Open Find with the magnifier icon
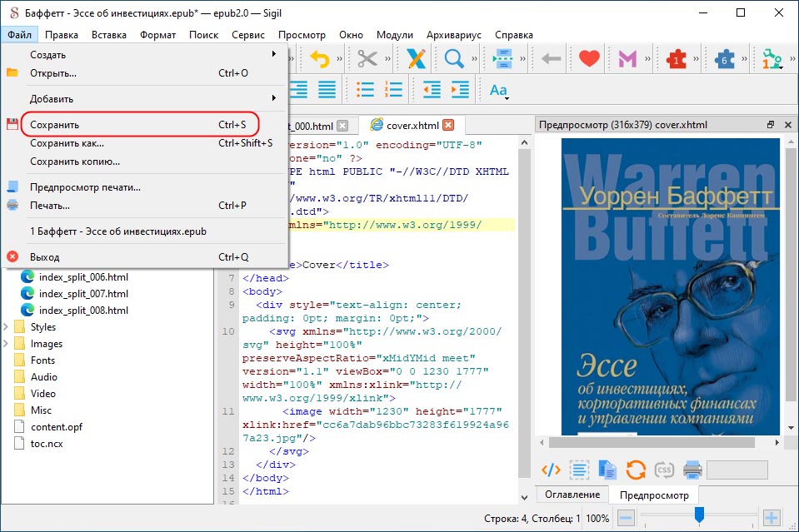The width and height of the screenshot is (799, 532). click(x=453, y=59)
